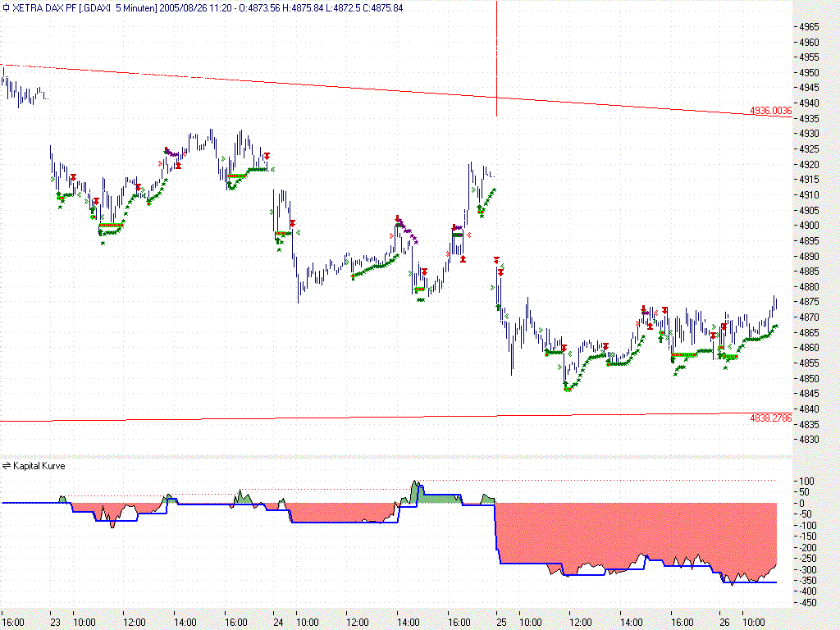Click the upper trendline value 4936.0036

770,111
